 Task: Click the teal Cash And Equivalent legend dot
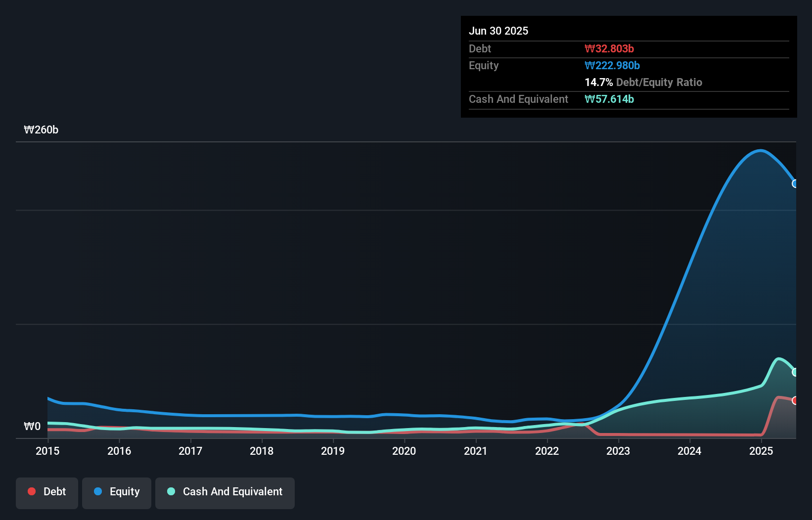point(170,491)
